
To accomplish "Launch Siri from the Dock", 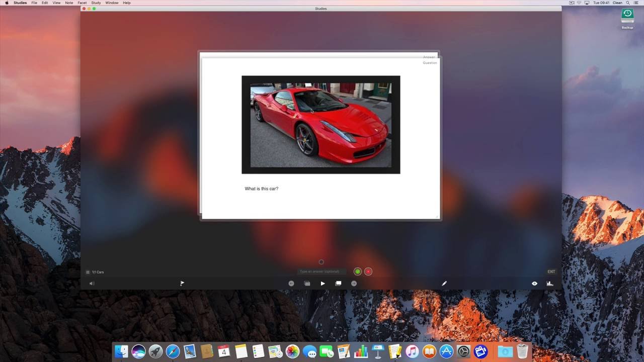I will click(x=138, y=351).
